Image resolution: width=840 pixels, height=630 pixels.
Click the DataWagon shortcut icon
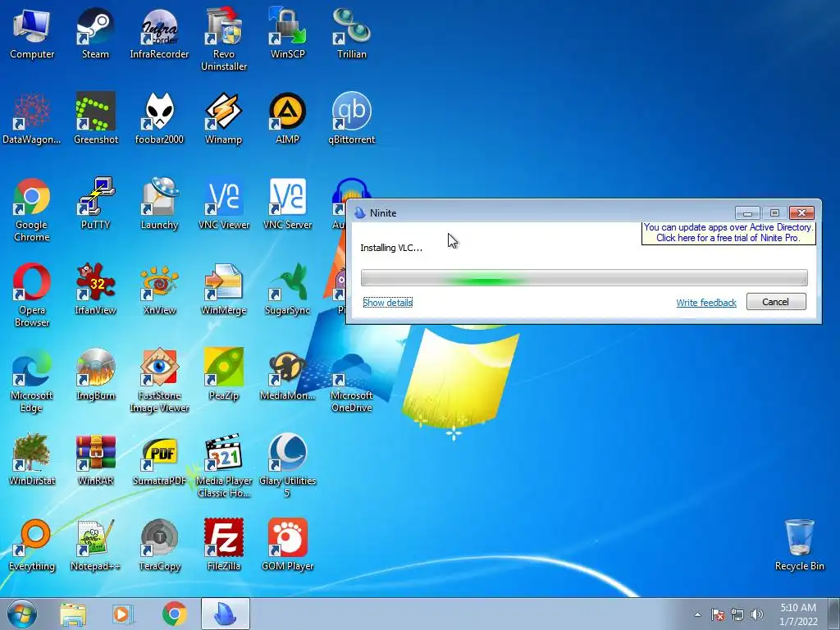point(32,119)
